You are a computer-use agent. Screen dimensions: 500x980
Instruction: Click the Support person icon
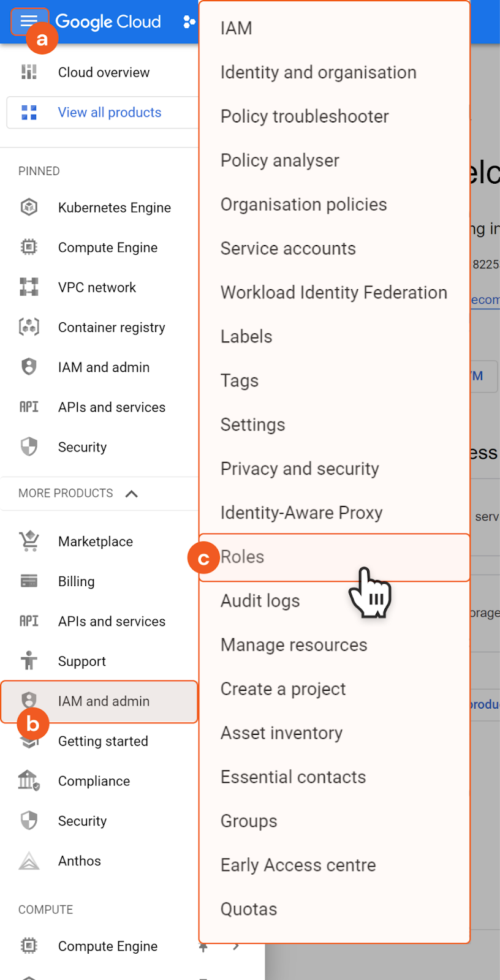(29, 661)
